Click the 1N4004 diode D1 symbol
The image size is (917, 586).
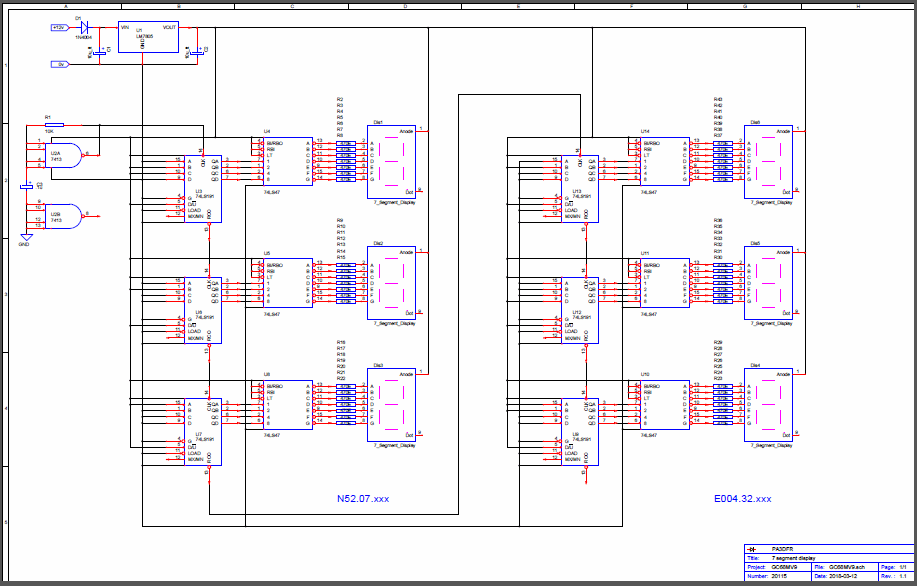[x=83, y=28]
